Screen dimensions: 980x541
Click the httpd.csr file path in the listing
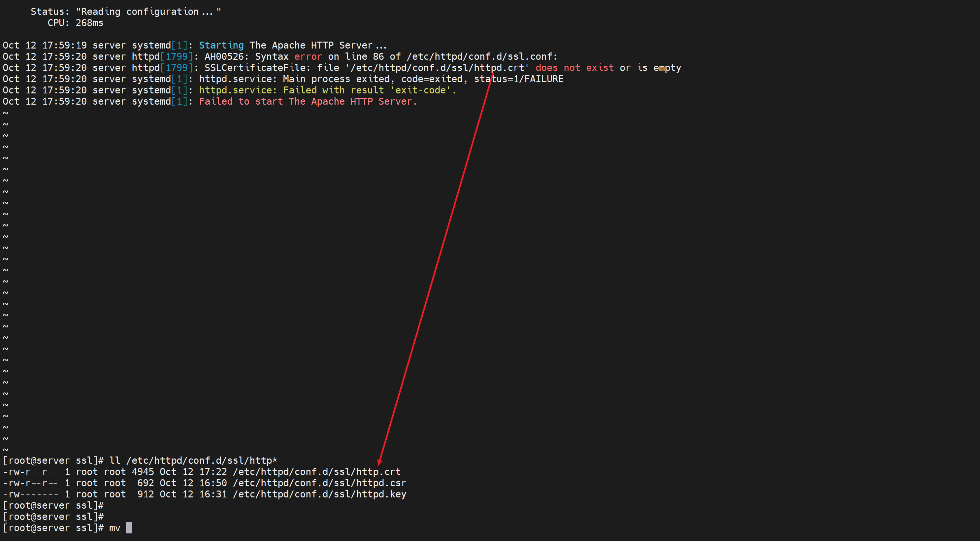pos(319,483)
